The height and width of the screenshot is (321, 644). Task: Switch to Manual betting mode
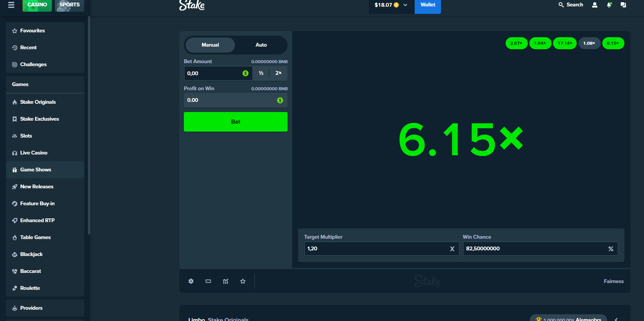210,45
